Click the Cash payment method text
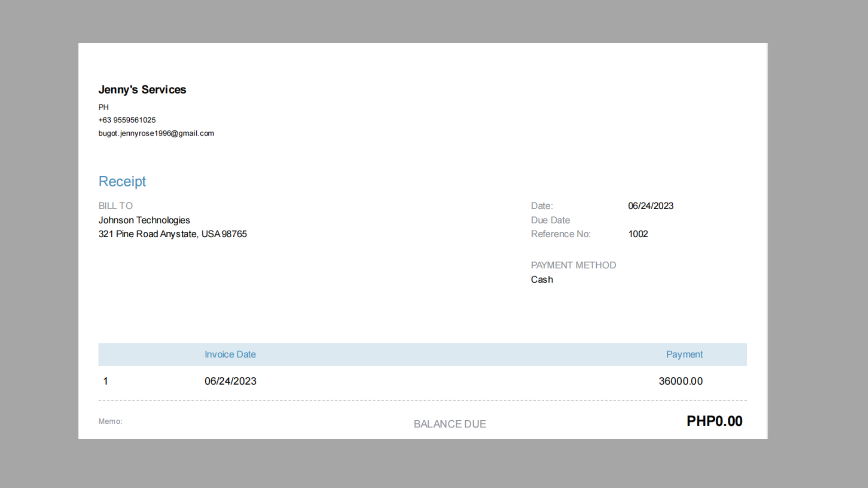Screen dimensions: 868x488 pos(542,280)
